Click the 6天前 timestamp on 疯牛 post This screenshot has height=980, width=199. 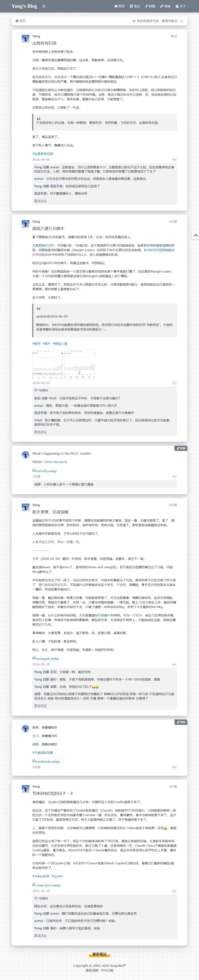[x=173, y=221]
